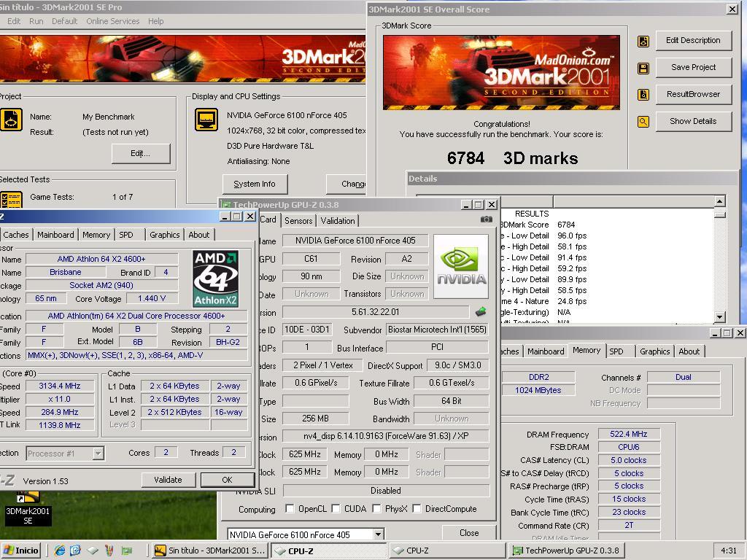Click the results list scroll up arrow
This screenshot has height=560, width=747.
coord(720,201)
